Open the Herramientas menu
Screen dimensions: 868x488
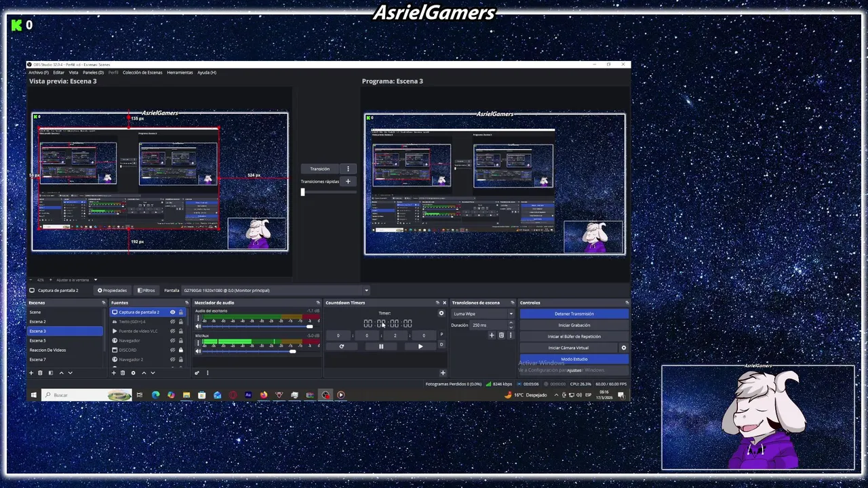pos(180,73)
